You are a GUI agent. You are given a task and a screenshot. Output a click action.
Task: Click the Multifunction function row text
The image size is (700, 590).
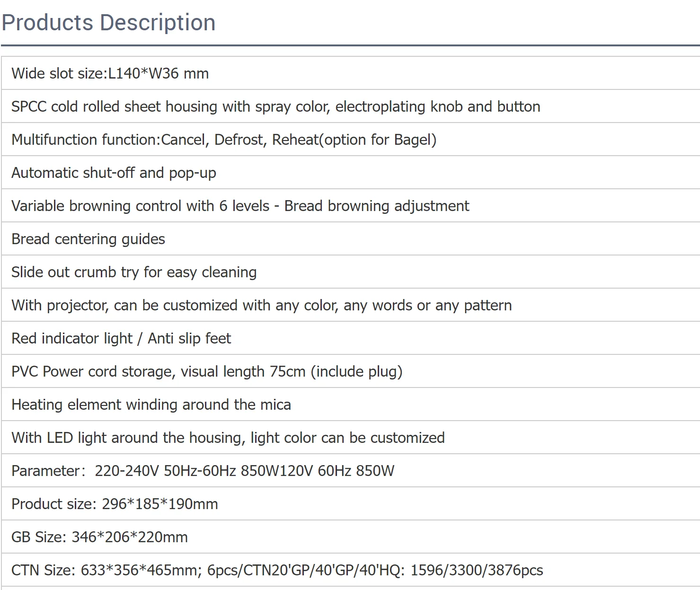point(223,140)
